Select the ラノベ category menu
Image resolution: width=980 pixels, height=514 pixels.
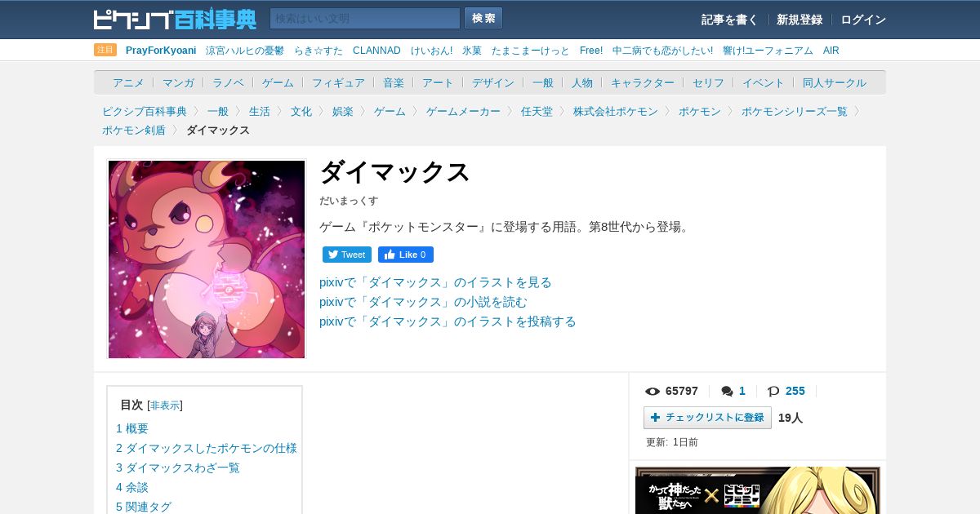[x=228, y=82]
